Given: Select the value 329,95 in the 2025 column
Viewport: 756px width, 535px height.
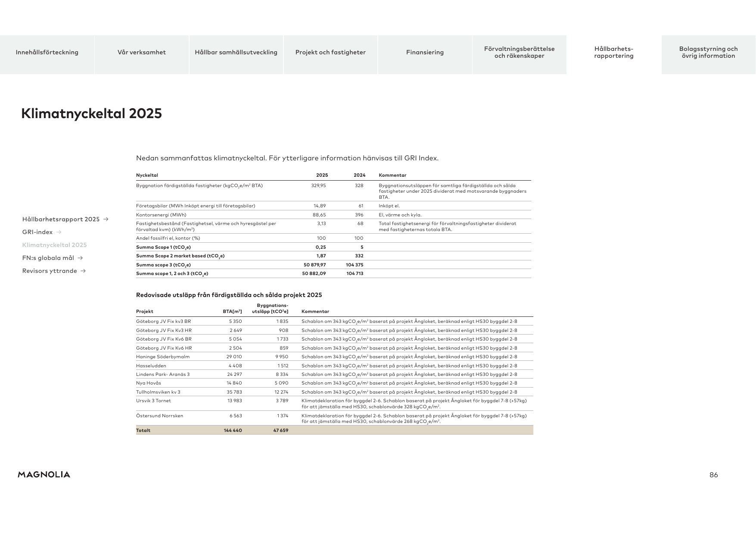Looking at the screenshot, I should pos(318,185).
